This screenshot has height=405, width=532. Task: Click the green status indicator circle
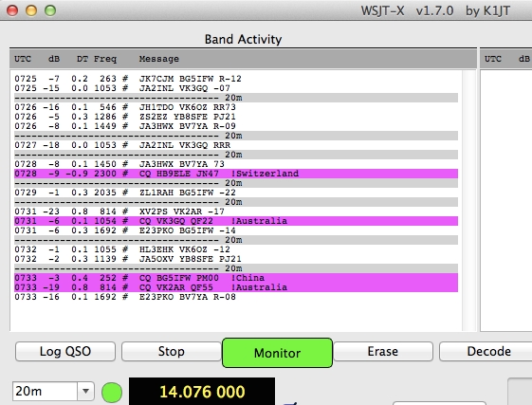point(112,392)
